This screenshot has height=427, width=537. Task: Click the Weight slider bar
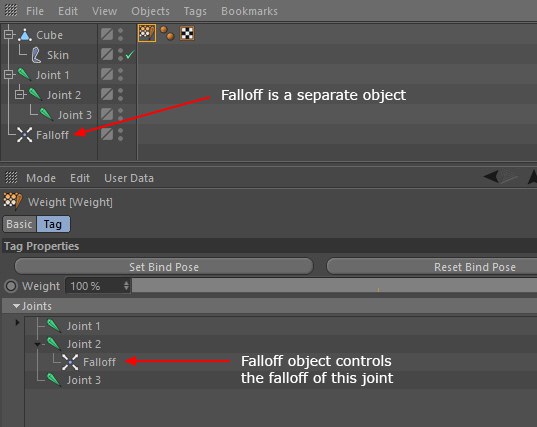[334, 286]
